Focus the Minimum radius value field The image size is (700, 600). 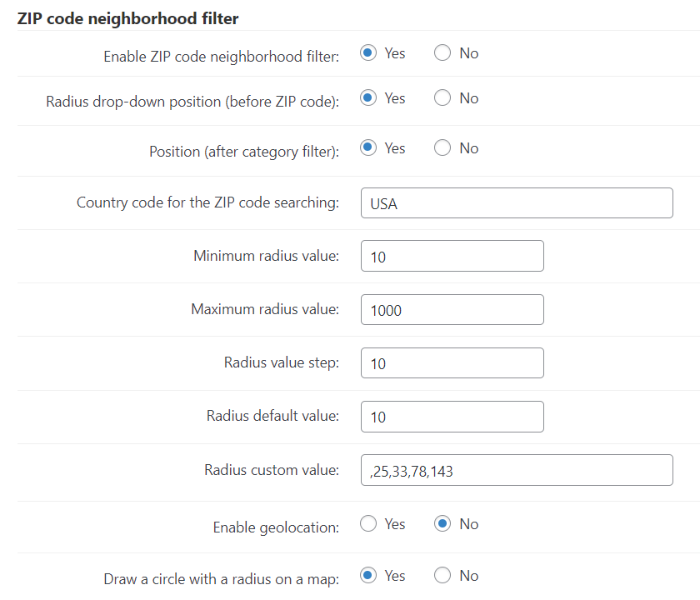[452, 257]
